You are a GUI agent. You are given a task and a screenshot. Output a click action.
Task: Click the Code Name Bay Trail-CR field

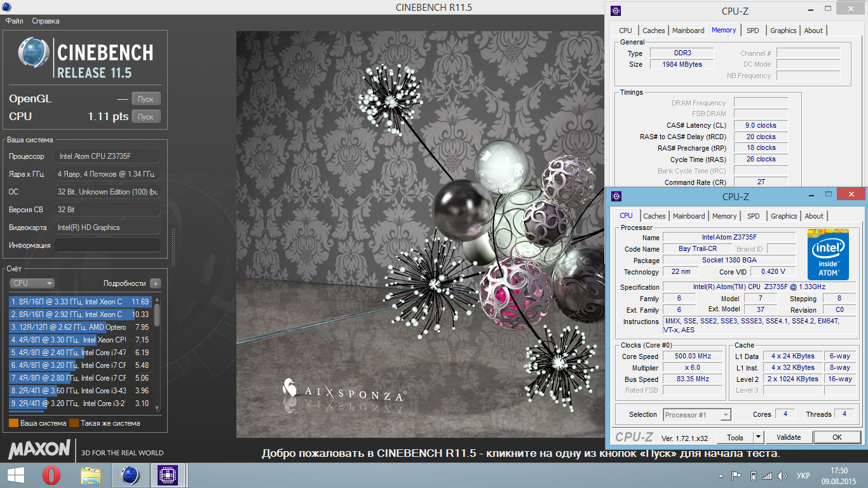pyautogui.click(x=697, y=249)
